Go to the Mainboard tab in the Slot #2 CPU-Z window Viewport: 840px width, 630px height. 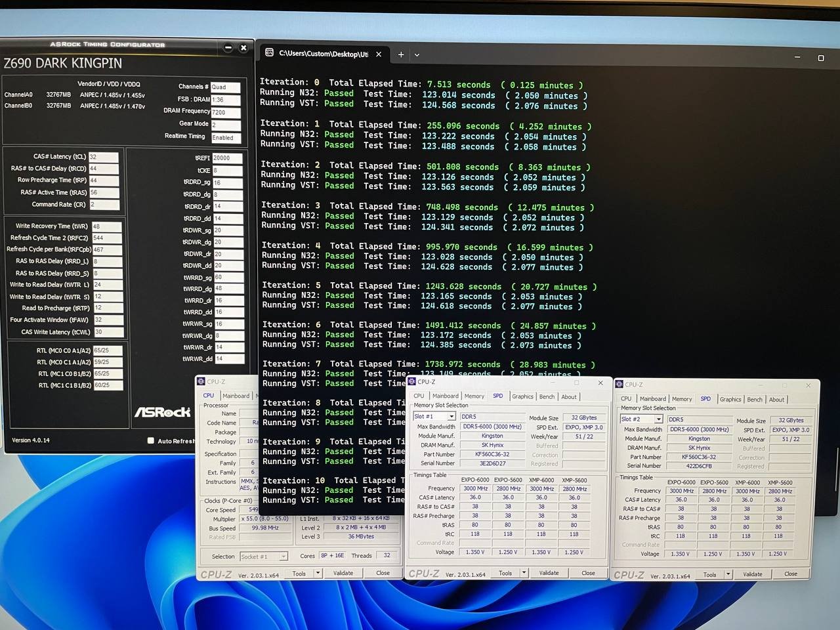(653, 399)
